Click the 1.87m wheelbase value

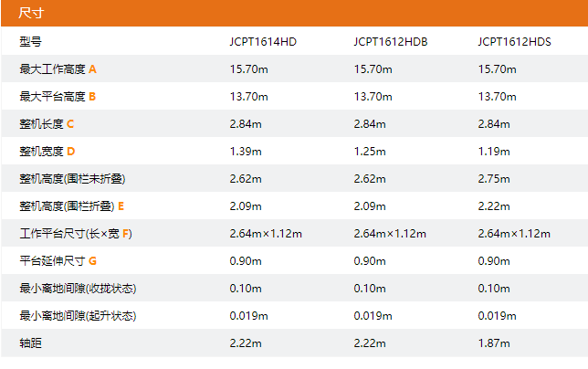(x=493, y=343)
